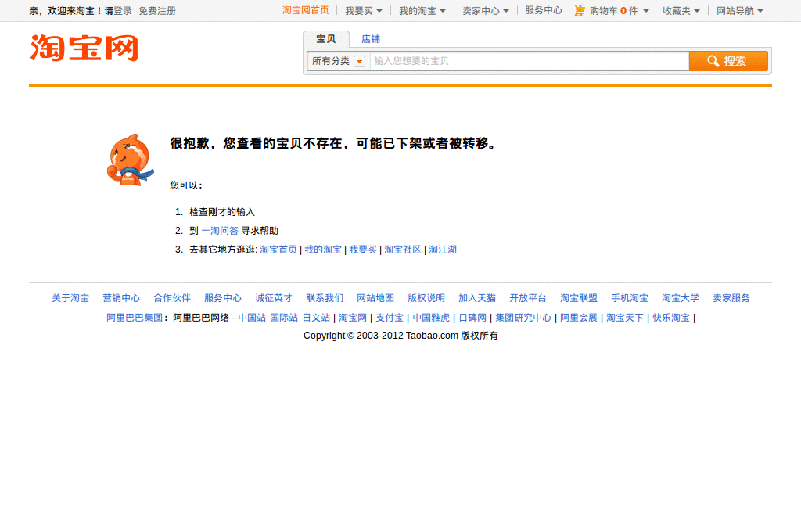Click the Taobao logo

pyautogui.click(x=84, y=48)
